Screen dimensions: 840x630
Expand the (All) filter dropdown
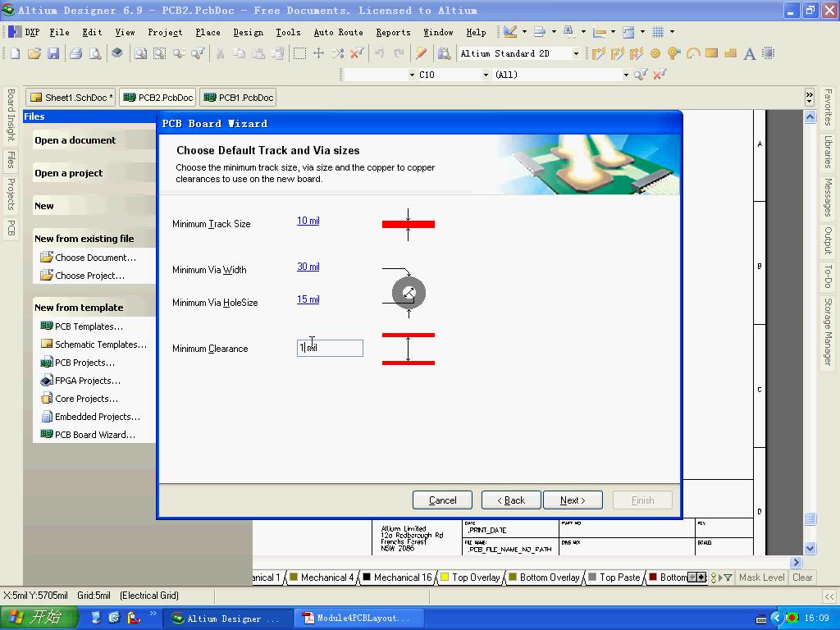(x=626, y=75)
